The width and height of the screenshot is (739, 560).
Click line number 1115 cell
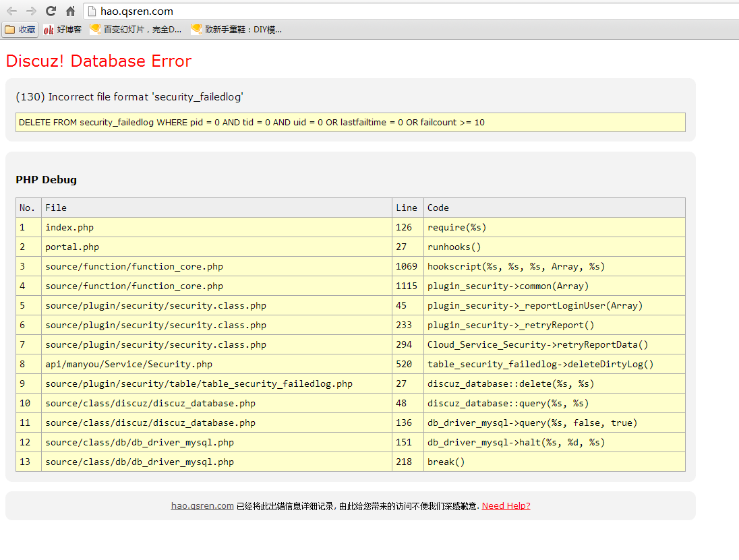(408, 286)
